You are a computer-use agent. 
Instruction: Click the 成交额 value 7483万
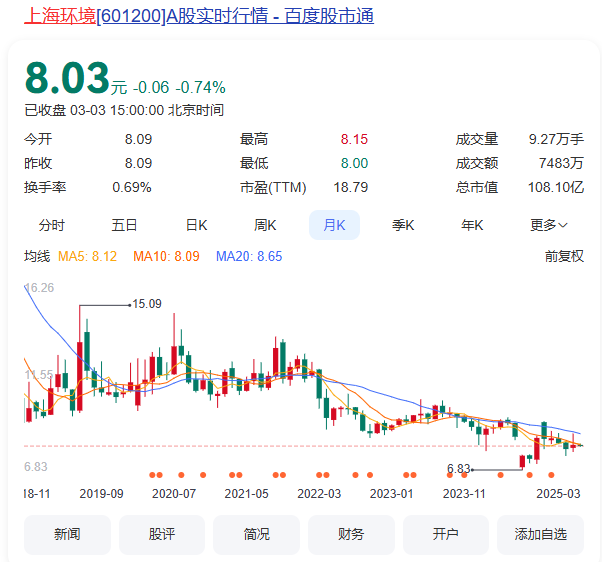coord(561,163)
